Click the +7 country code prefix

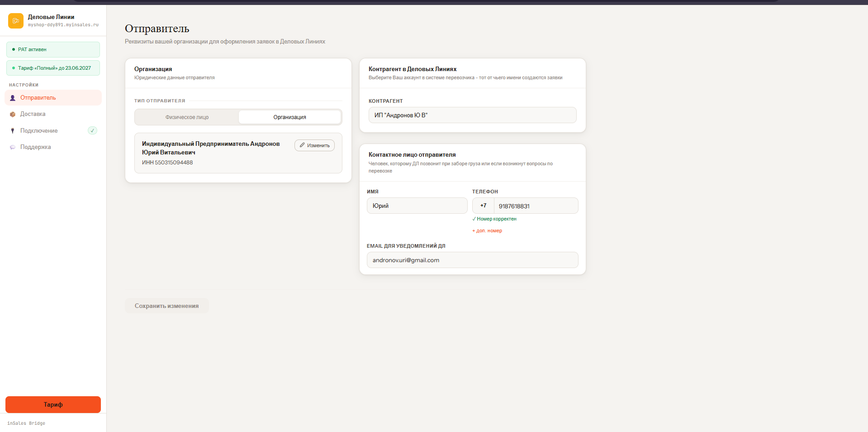483,206
